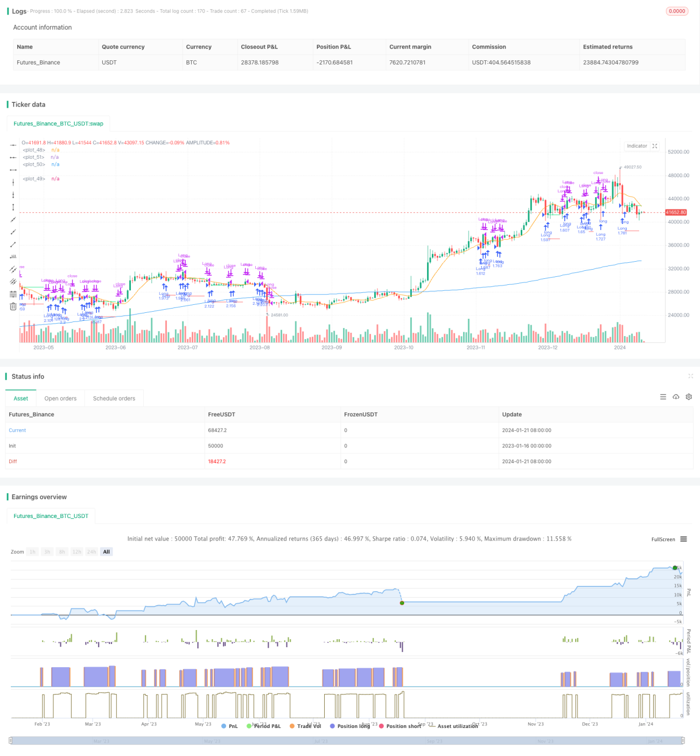Click the FullScreen button in Earnings overview
Screen dimensions: 700x756
pos(663,539)
